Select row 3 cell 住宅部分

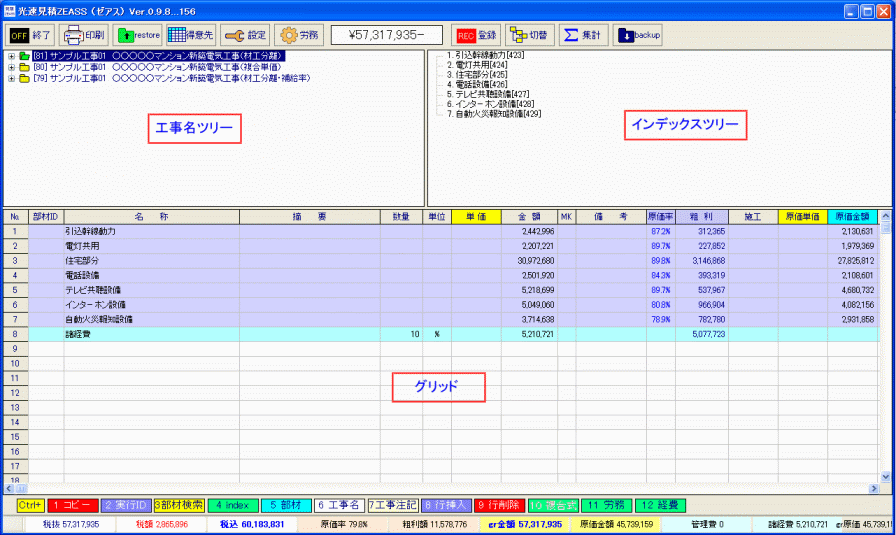point(151,261)
